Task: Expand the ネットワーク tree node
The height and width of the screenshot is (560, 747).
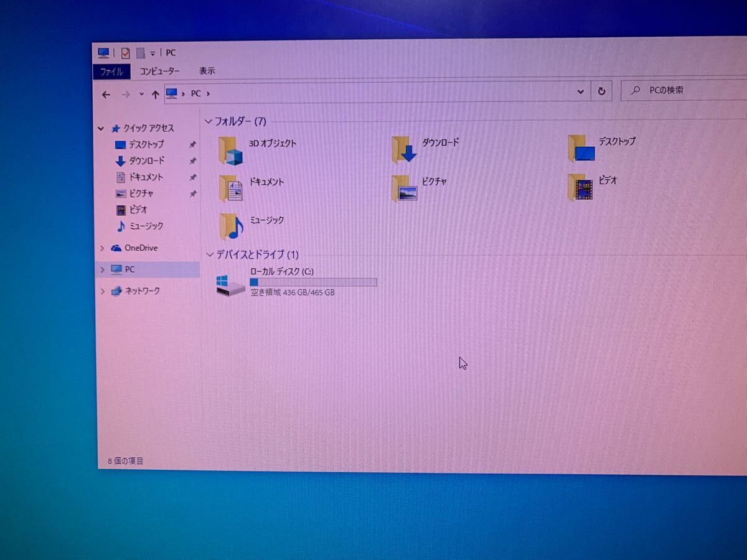Action: click(102, 291)
